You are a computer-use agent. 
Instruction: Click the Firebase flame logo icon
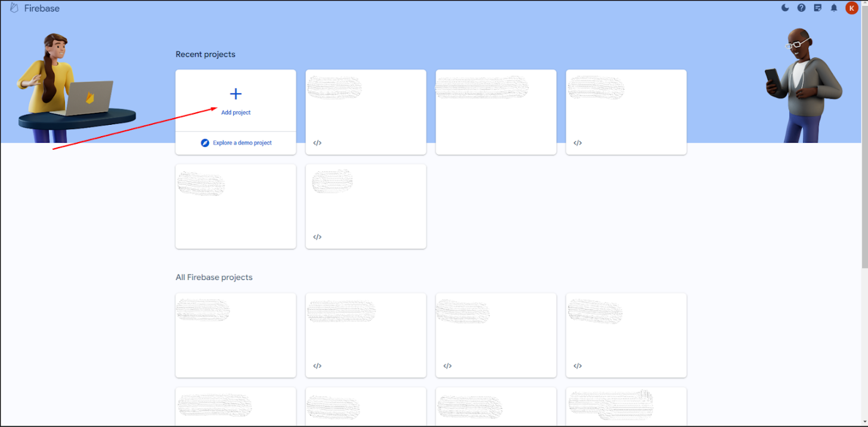click(14, 8)
